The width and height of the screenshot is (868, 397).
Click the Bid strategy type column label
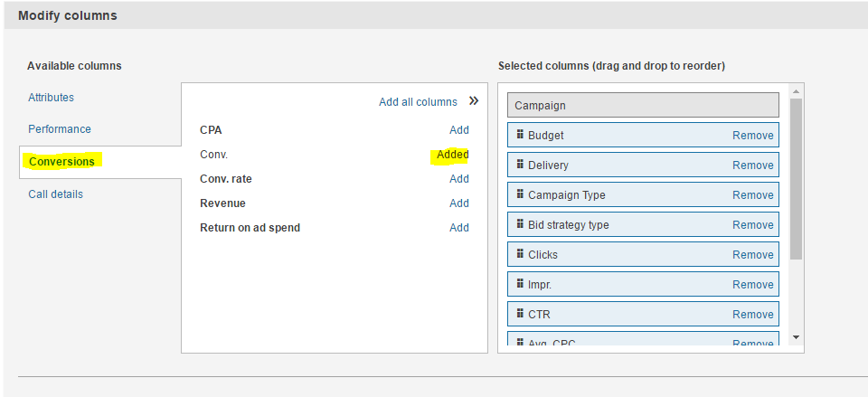pos(569,225)
